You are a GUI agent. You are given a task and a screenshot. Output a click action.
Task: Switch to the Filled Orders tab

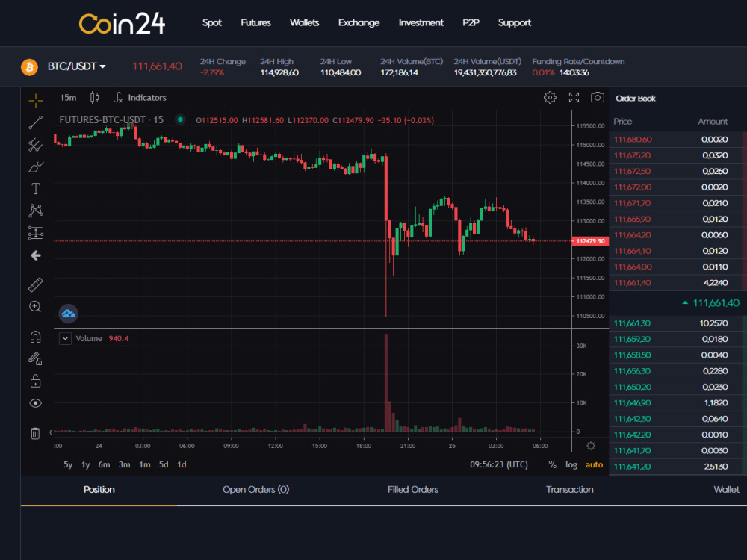[413, 490]
